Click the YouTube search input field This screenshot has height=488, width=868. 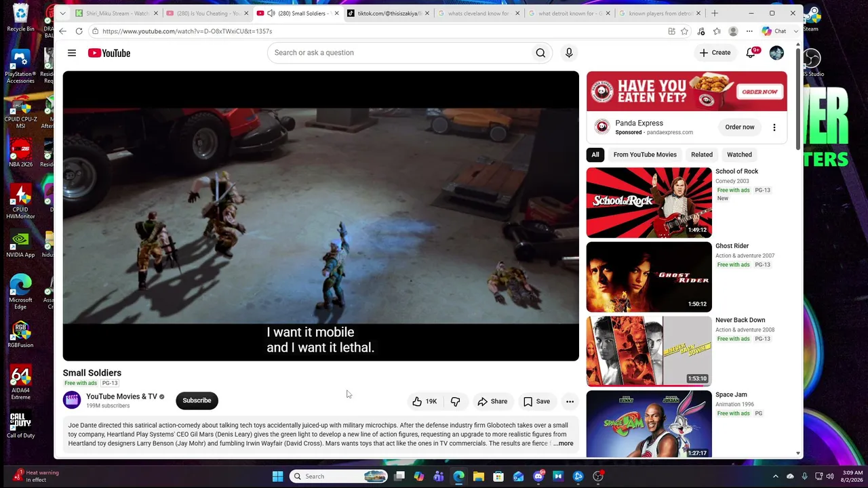tap(398, 53)
